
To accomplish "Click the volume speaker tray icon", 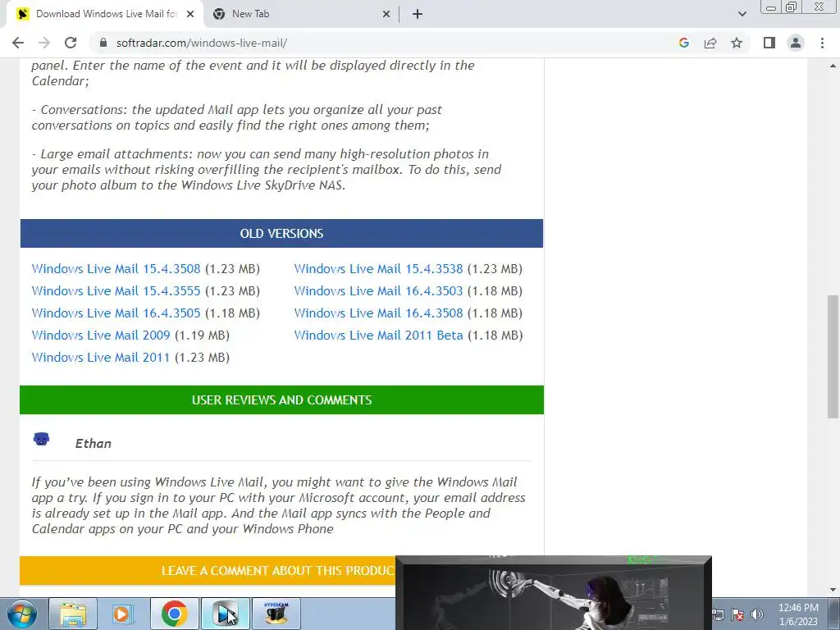I will [757, 614].
